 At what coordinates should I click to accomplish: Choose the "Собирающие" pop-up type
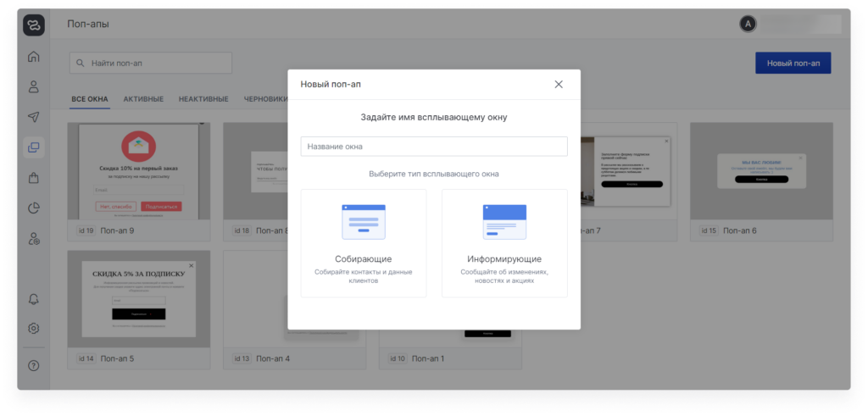(364, 243)
